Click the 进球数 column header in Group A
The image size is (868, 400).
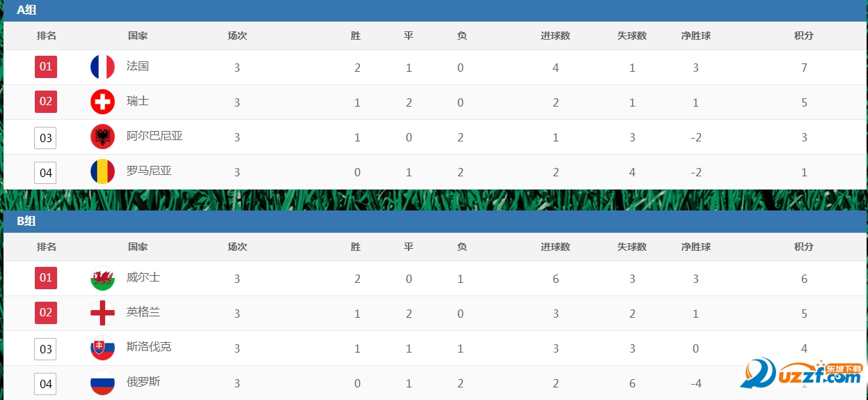coord(555,36)
